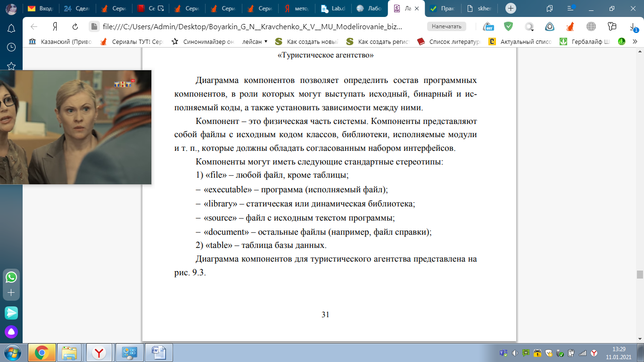Switch to the Лабо globe tab
644x362 pixels.
(x=370, y=8)
